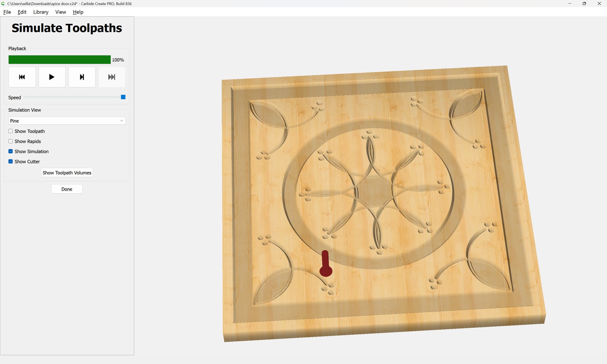Click Show Toolpath Volumes button

pos(67,173)
